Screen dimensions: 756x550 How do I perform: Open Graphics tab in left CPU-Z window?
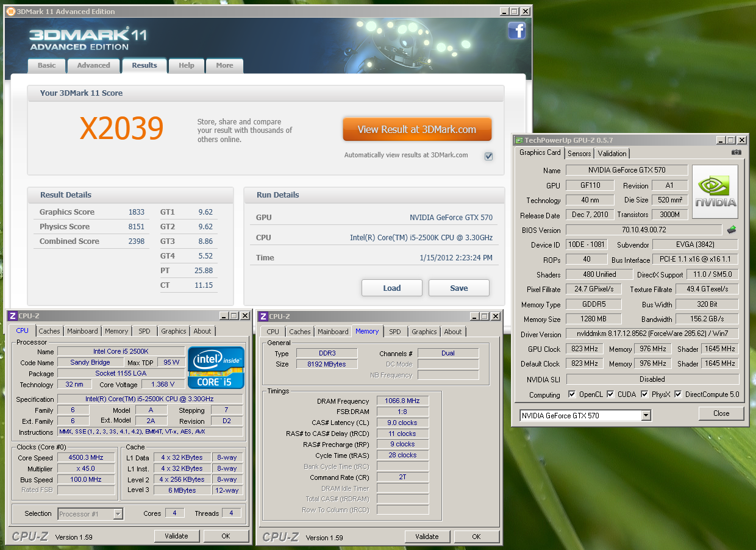click(174, 331)
